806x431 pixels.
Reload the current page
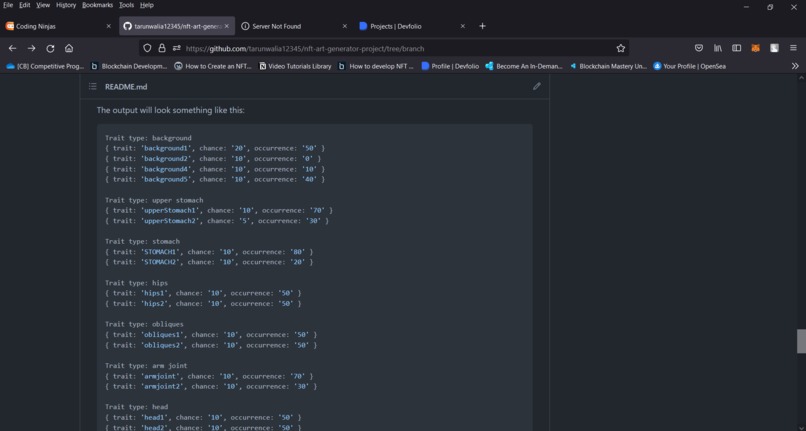50,48
